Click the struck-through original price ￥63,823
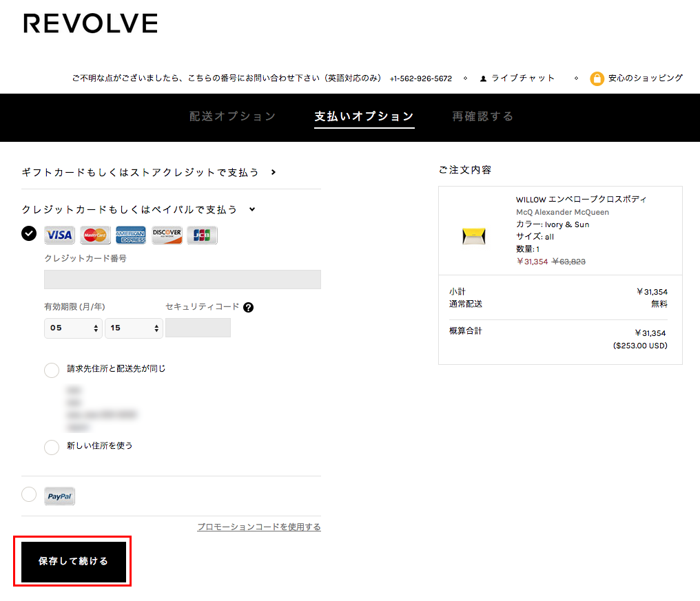 (x=569, y=262)
